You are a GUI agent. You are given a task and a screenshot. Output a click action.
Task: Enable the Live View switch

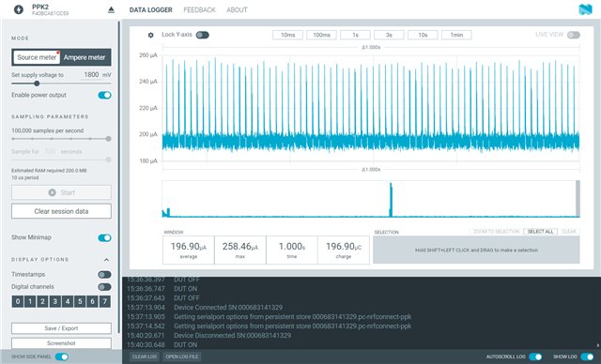click(x=574, y=35)
